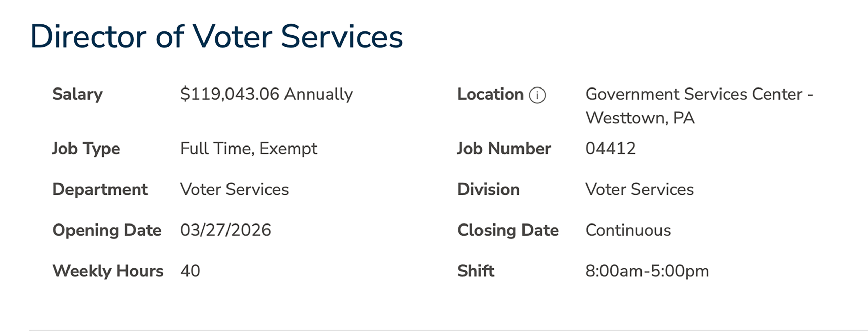Select the Continuous closing date value

point(628,230)
